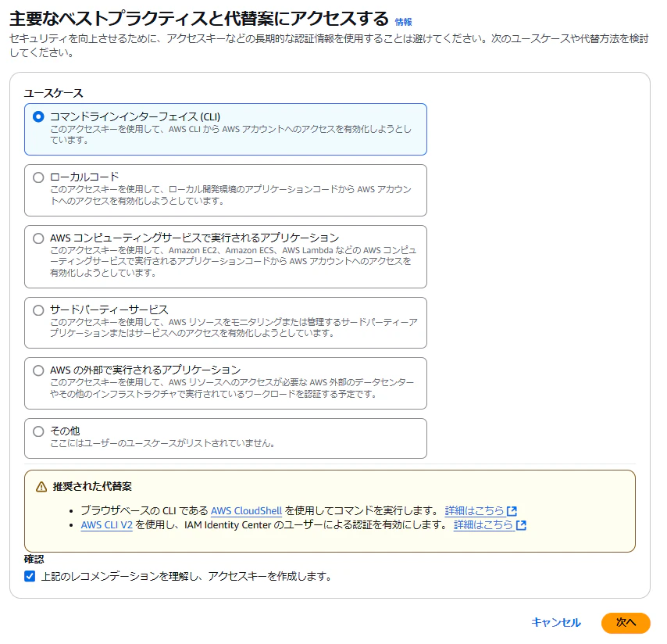Choose the その他 use case
This screenshot has height=644, width=667.
pyautogui.click(x=38, y=431)
